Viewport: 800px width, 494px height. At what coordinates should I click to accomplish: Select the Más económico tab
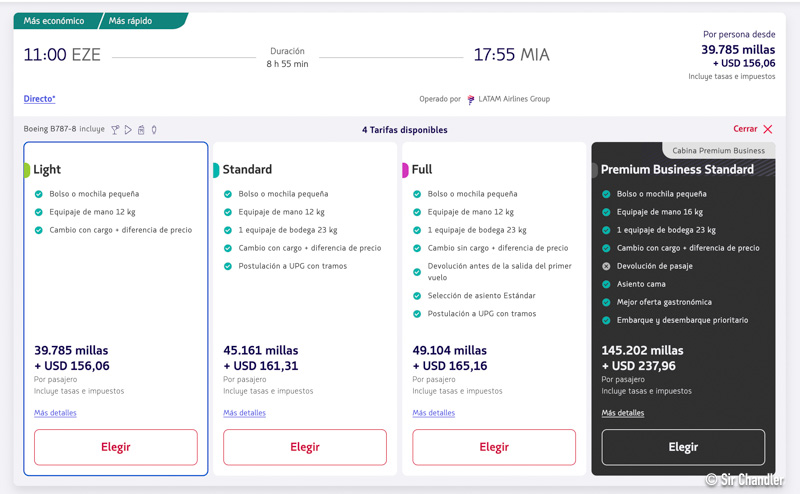55,21
